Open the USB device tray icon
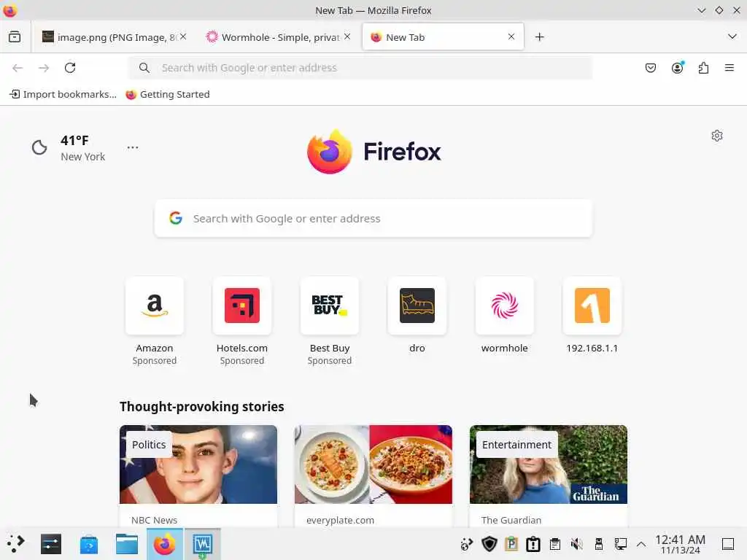Image resolution: width=747 pixels, height=560 pixels. click(598, 544)
